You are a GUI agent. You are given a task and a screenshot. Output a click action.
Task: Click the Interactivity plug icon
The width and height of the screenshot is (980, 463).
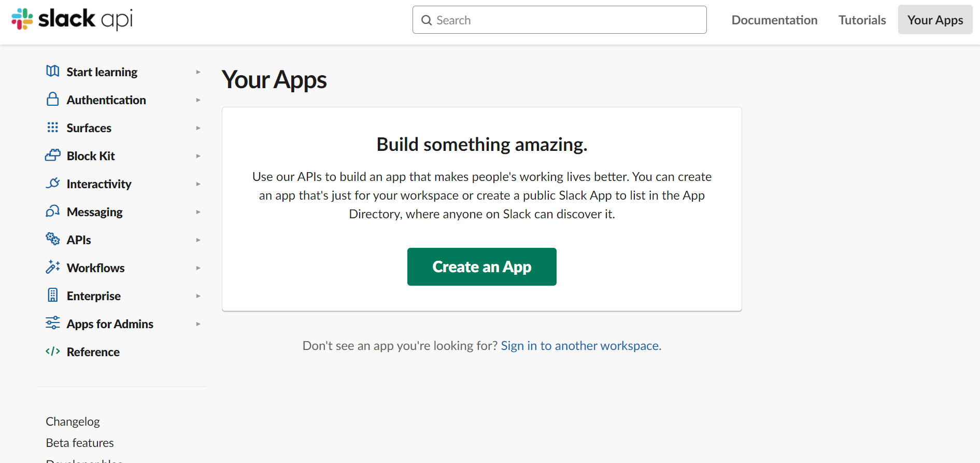tap(53, 183)
